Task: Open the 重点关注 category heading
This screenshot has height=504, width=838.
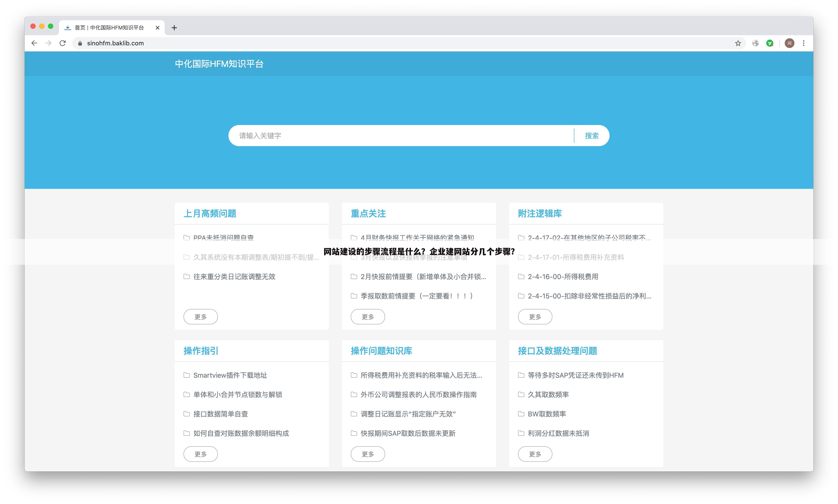Action: pos(368,213)
